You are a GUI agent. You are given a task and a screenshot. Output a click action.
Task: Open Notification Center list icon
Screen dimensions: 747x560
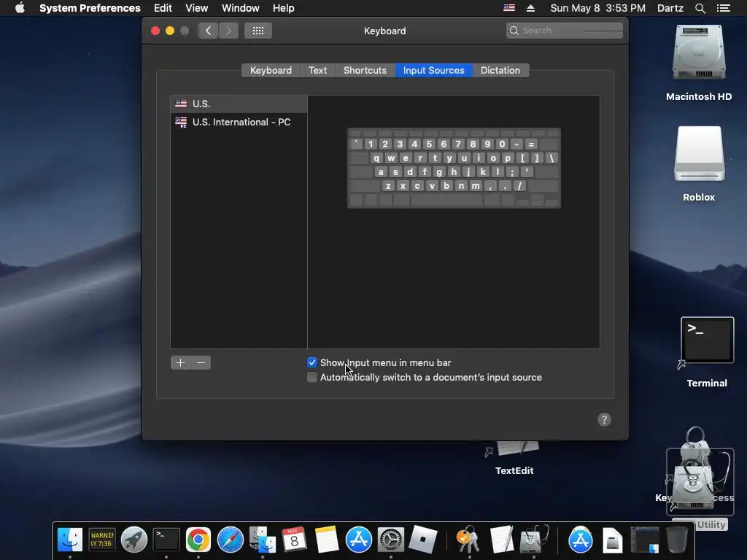pyautogui.click(x=723, y=8)
